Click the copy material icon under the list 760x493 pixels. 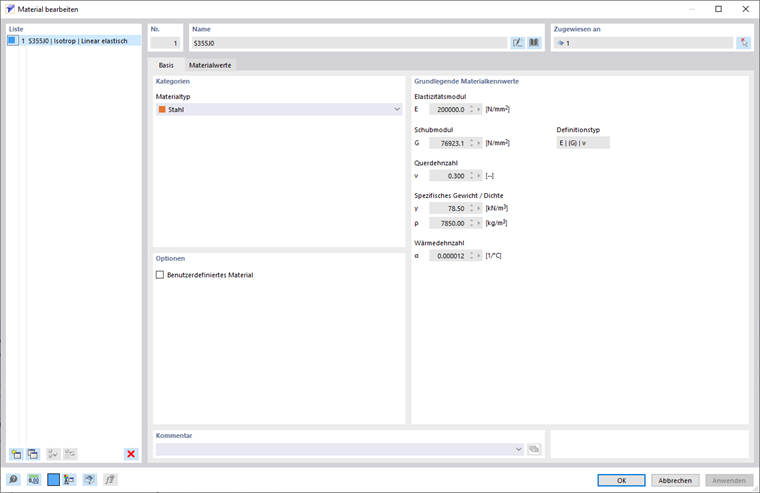(33, 454)
